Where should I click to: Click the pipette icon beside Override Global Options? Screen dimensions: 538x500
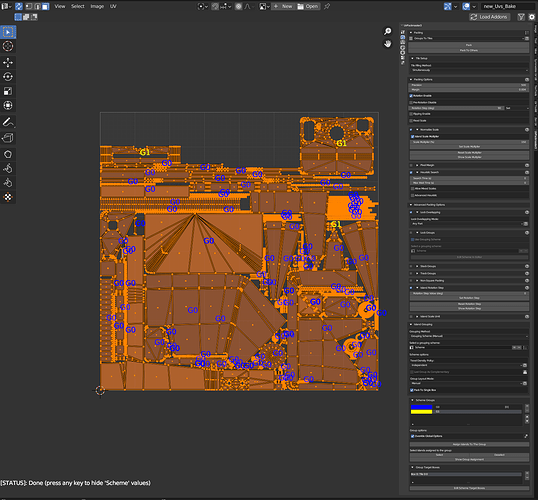tap(526, 436)
